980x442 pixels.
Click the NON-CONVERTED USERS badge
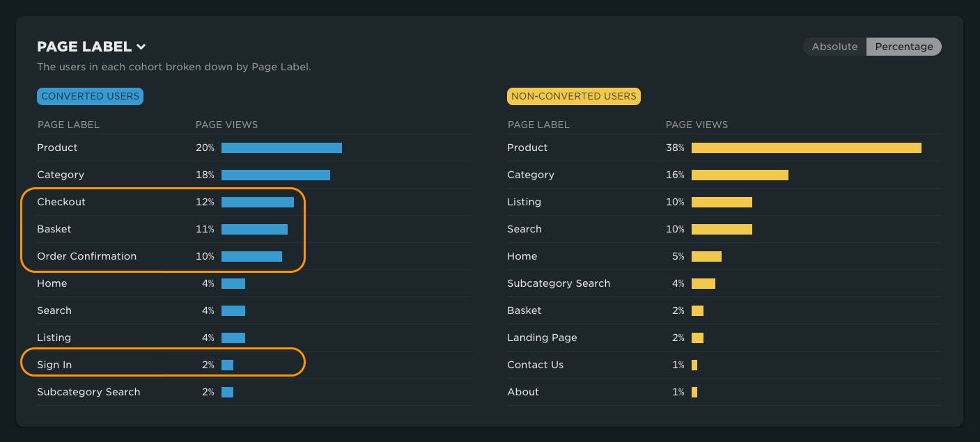point(573,96)
